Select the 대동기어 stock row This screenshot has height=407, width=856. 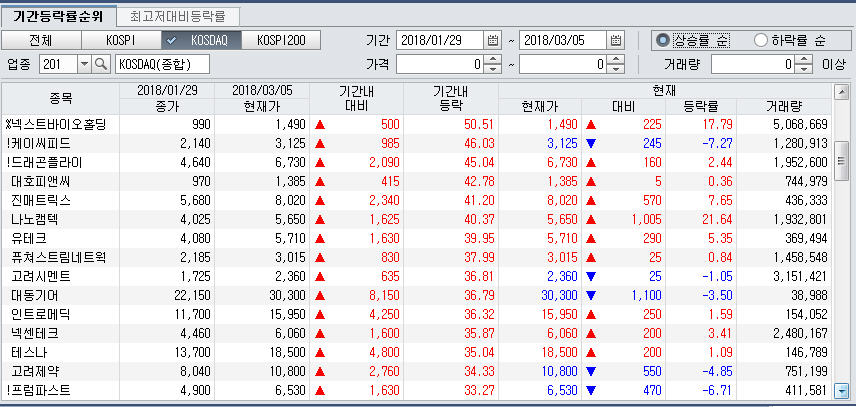[x=417, y=296]
